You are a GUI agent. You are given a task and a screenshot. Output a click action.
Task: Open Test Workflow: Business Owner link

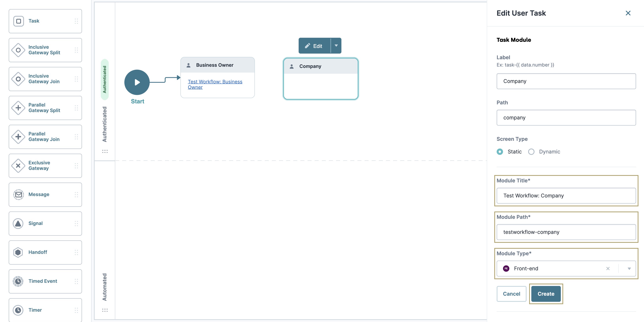point(215,84)
